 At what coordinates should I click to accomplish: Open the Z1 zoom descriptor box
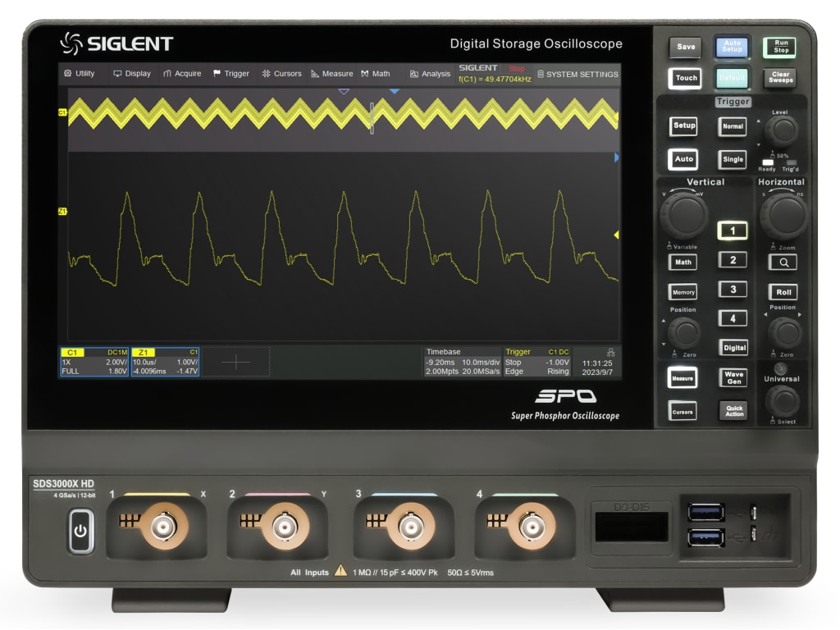pos(164,359)
